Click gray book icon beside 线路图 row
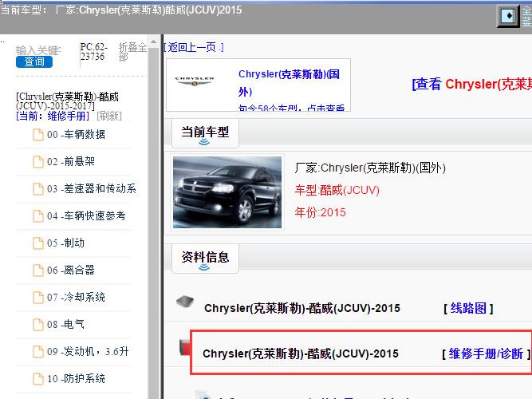The height and width of the screenshot is (399, 532). 185,302
